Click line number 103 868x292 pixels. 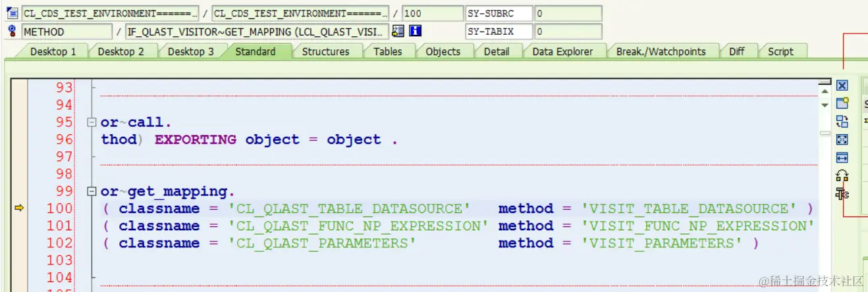click(60, 260)
